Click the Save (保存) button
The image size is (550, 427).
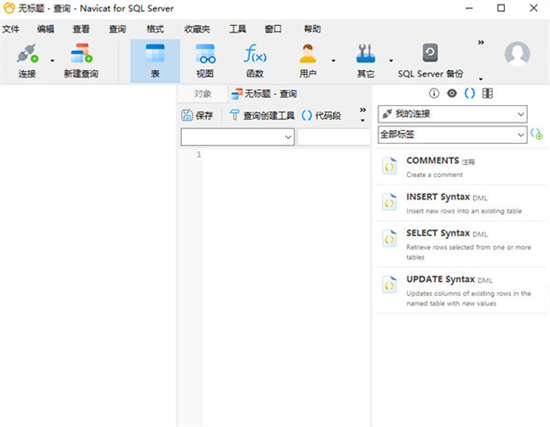coord(197,115)
